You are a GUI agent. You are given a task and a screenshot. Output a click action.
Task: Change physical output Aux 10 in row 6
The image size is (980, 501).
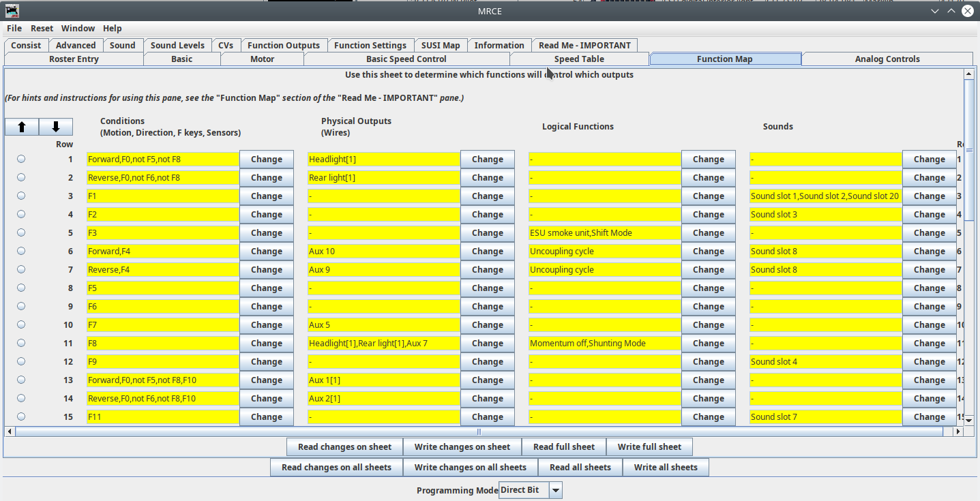(488, 252)
